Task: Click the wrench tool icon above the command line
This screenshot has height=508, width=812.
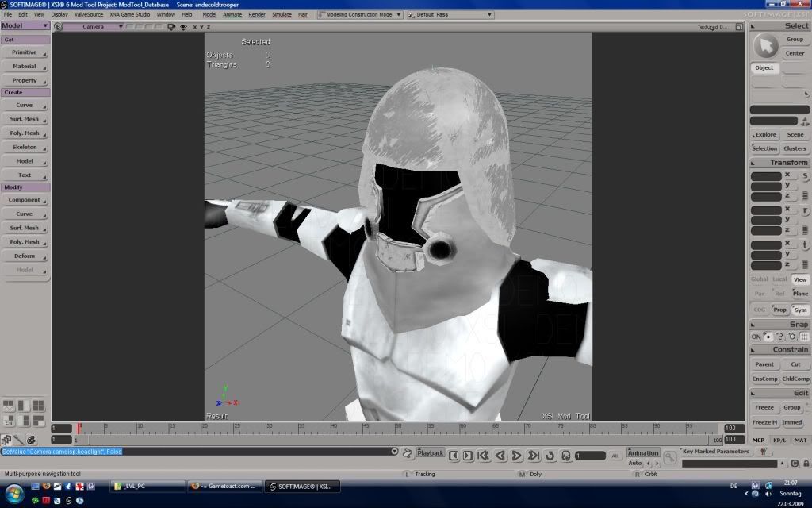Action: tap(19, 440)
